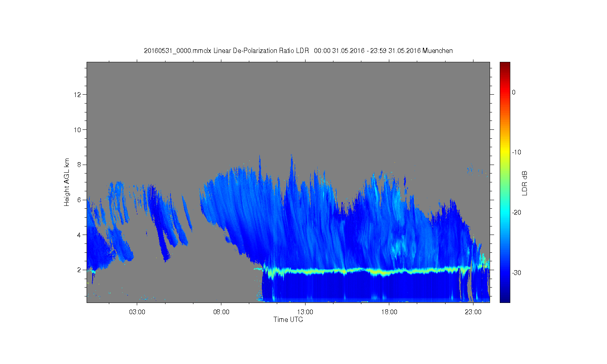The image size is (607, 364).
Task: Click the 18:00 time tick label
Action: (x=389, y=312)
